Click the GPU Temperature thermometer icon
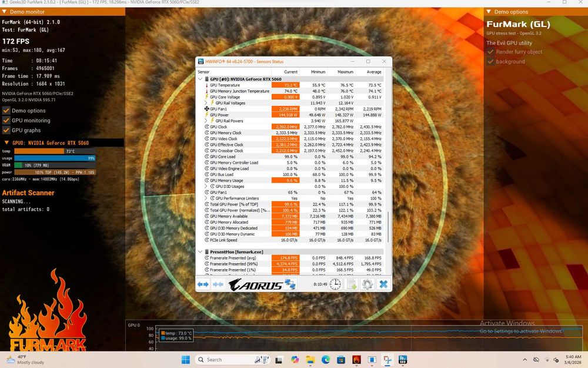588x368 pixels. pos(206,85)
